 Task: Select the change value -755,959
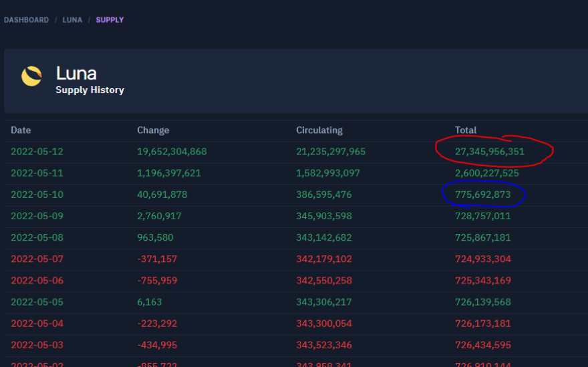point(157,280)
